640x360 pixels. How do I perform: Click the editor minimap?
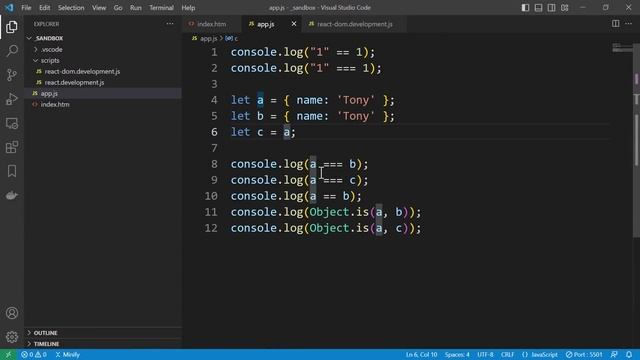pos(622,48)
